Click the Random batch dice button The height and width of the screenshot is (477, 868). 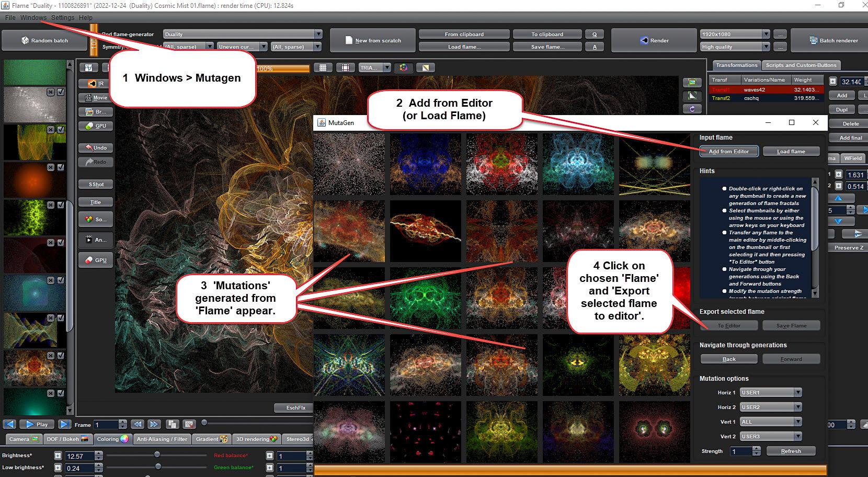coord(44,40)
